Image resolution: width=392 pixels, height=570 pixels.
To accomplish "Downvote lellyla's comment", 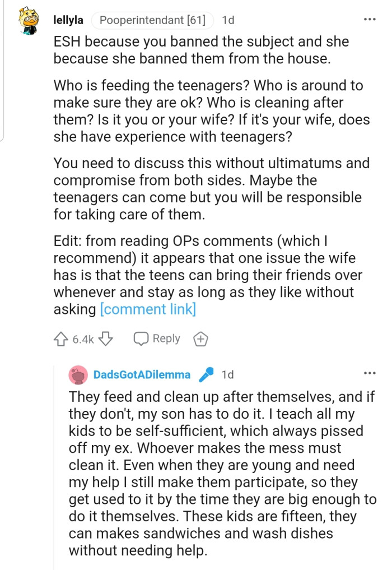I will [107, 339].
